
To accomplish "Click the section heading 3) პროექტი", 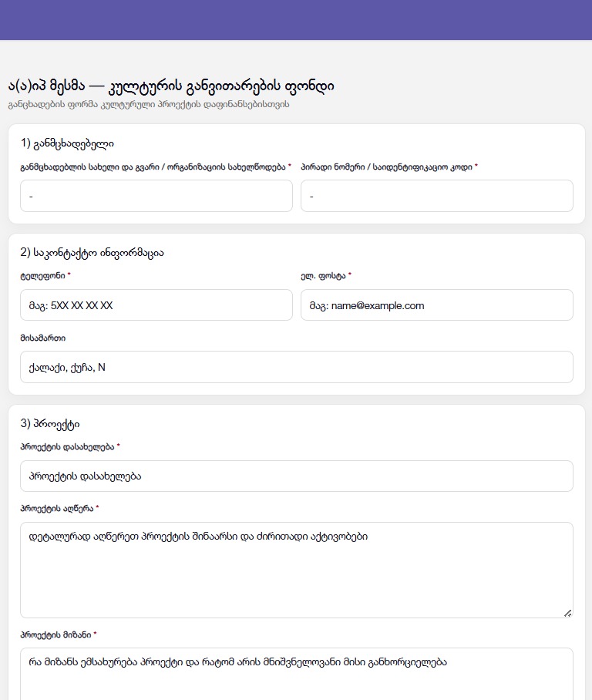I will [x=50, y=423].
